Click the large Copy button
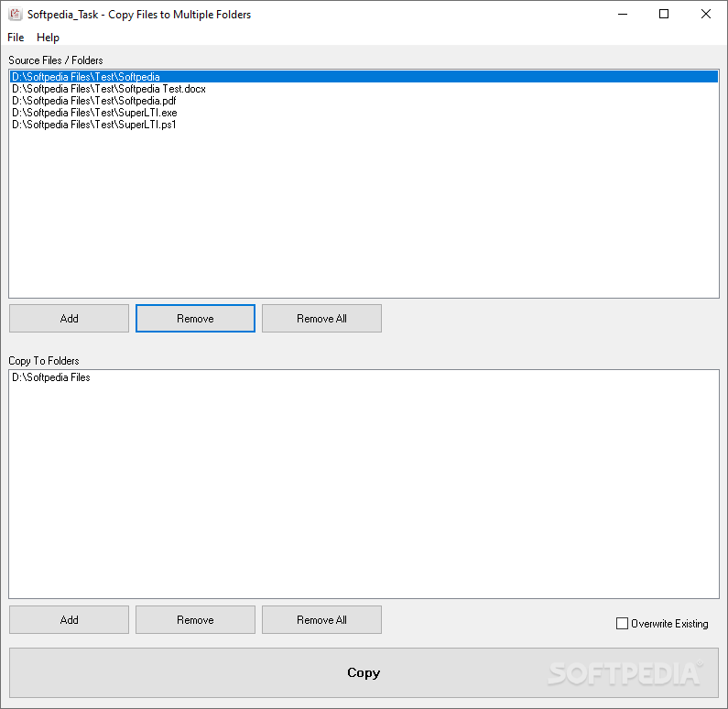The width and height of the screenshot is (728, 709). click(364, 672)
